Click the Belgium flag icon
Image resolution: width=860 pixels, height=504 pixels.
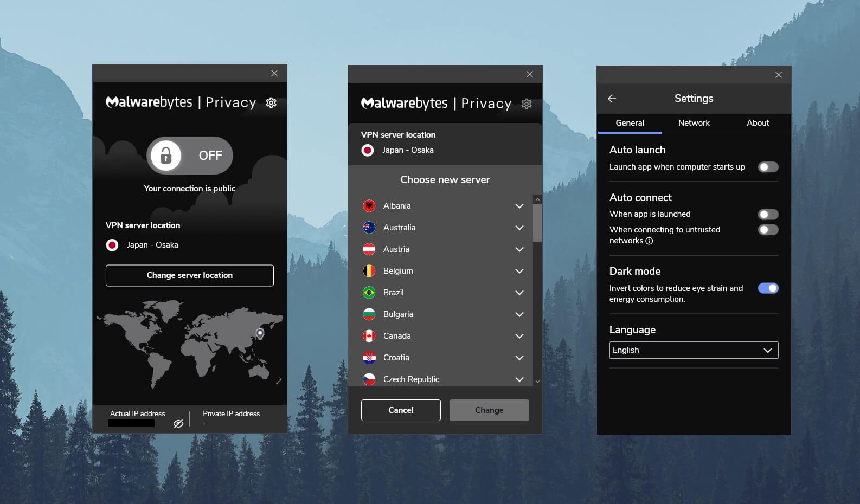point(369,271)
